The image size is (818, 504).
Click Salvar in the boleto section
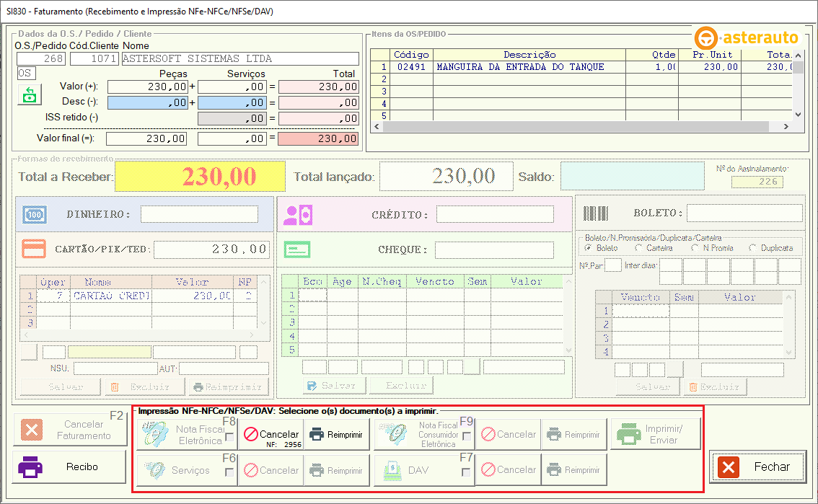648,386
